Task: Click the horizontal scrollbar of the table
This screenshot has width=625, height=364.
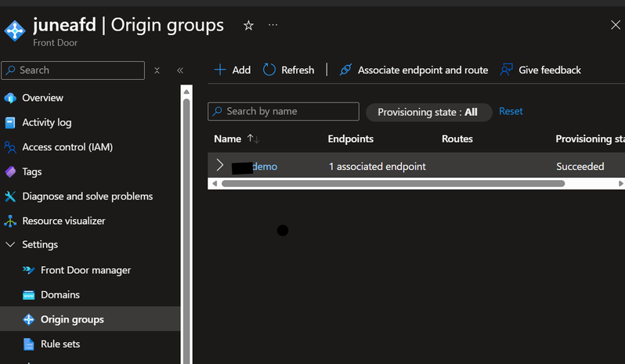Action: 392,183
